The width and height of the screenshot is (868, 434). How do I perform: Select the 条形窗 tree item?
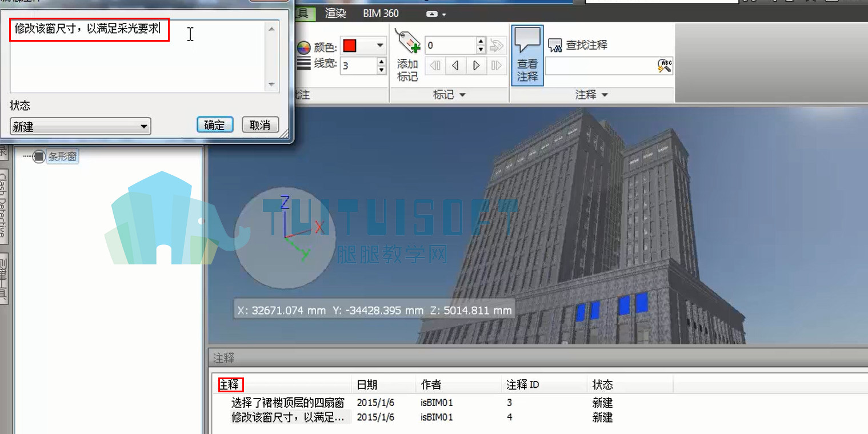[62, 156]
